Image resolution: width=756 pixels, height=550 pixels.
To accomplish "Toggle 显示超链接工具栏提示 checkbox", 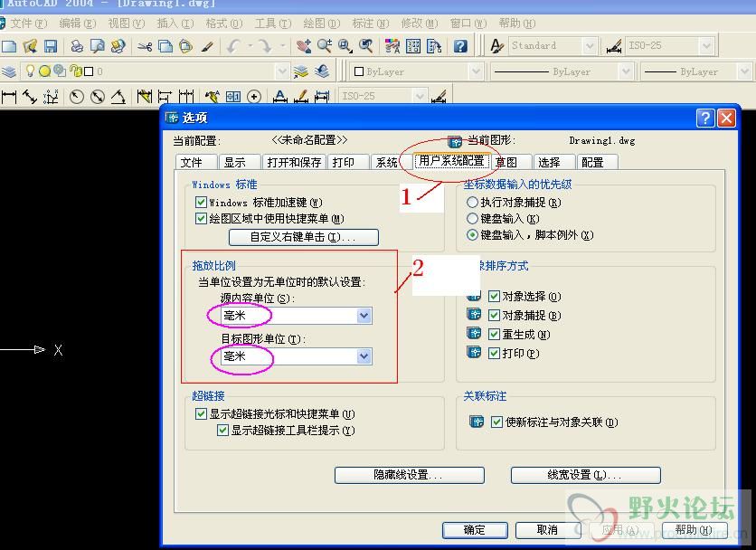I will tap(222, 430).
